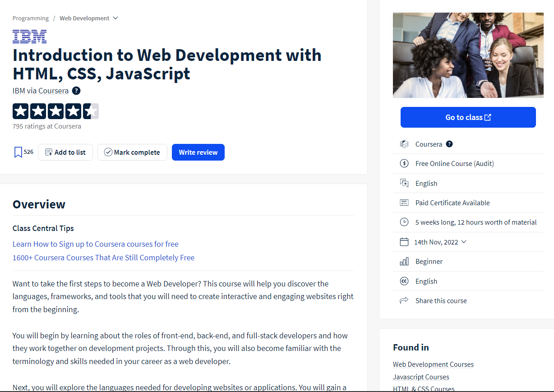Image resolution: width=554 pixels, height=392 pixels.
Task: Click the calendar date icon
Action: pyautogui.click(x=404, y=242)
